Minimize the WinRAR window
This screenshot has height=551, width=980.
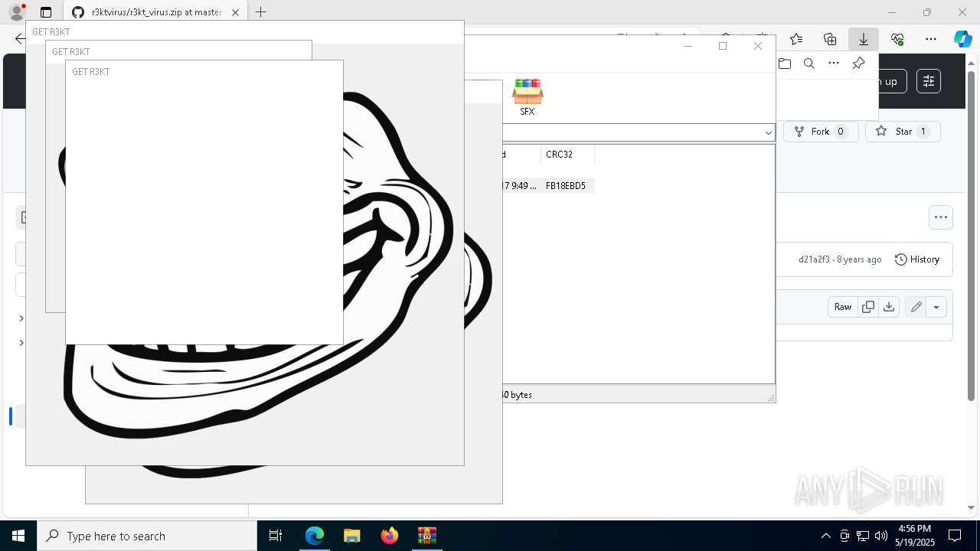click(x=688, y=46)
